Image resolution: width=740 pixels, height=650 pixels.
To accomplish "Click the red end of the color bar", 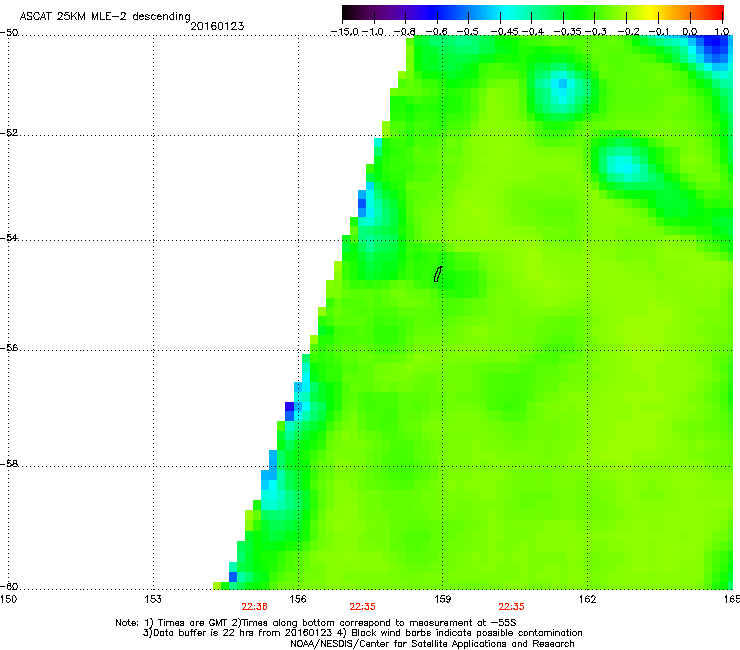I will coord(713,12).
